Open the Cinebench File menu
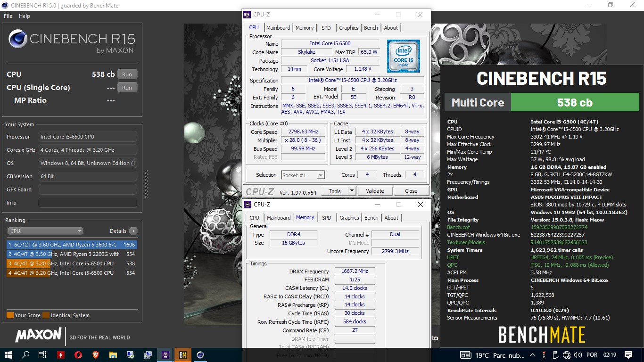 [8, 16]
